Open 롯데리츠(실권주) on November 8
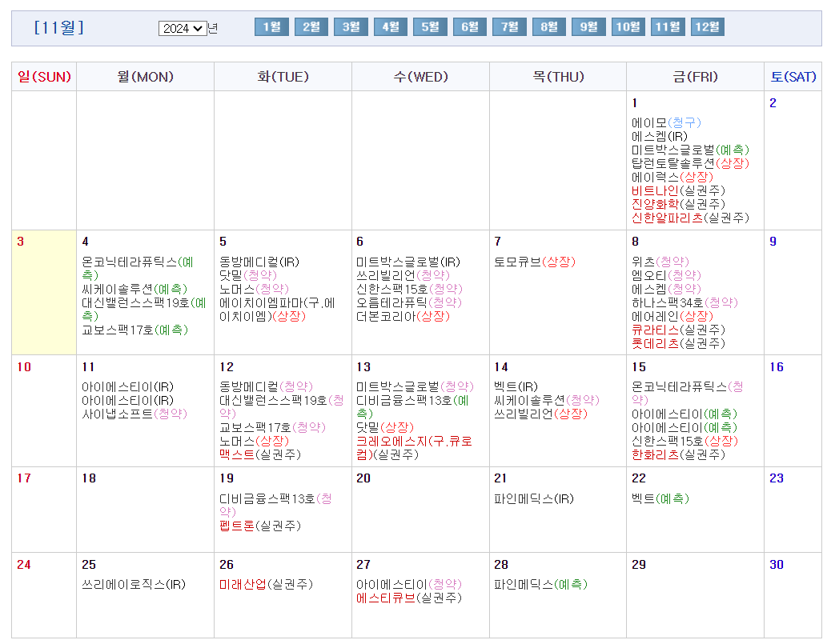Viewport: 831px width, 644px height. (678, 343)
